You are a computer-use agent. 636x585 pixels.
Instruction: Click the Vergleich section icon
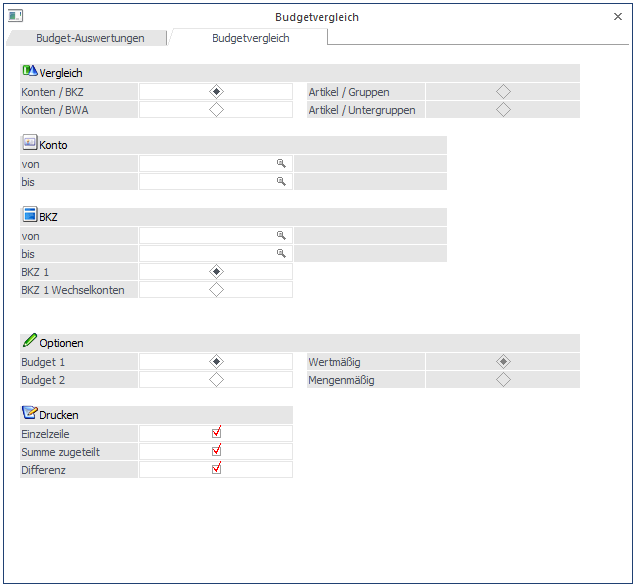click(x=29, y=72)
